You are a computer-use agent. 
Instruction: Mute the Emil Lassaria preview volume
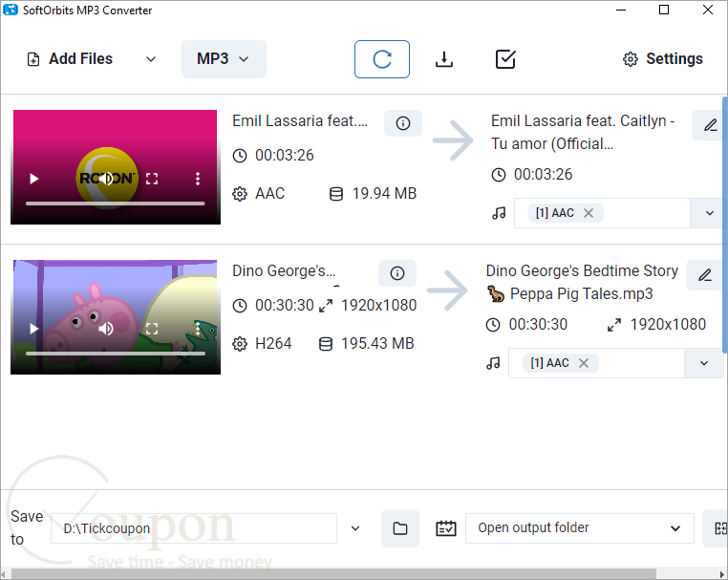pyautogui.click(x=106, y=179)
